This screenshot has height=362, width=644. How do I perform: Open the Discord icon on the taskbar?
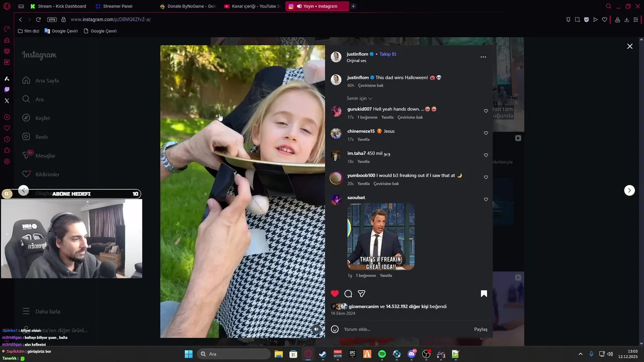tap(412, 354)
